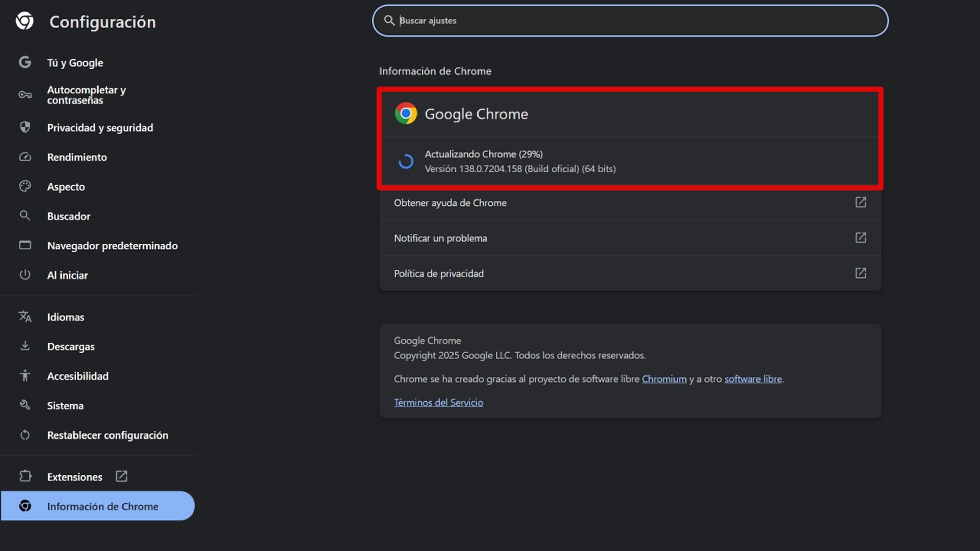This screenshot has height=551, width=980.
Task: Click the Chrome logo next to Configuración
Action: click(25, 21)
